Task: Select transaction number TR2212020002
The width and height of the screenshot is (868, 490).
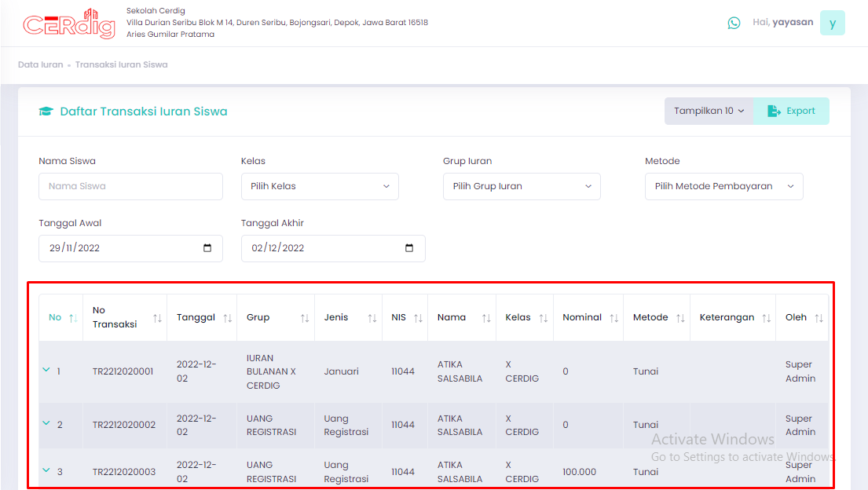Action: [124, 425]
